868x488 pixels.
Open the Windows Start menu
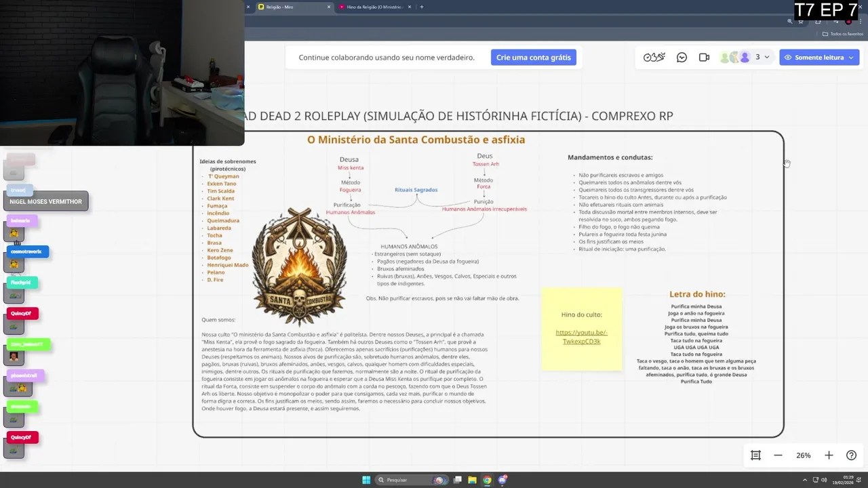point(366,480)
